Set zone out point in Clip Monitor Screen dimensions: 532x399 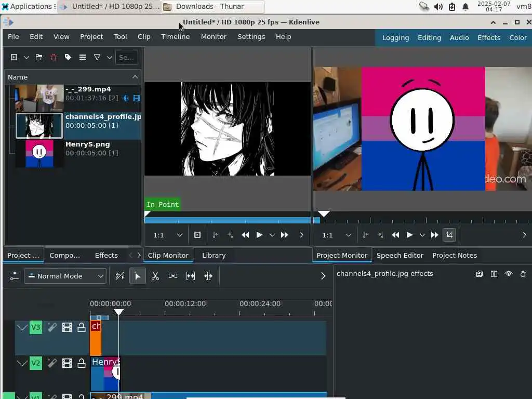pos(230,235)
